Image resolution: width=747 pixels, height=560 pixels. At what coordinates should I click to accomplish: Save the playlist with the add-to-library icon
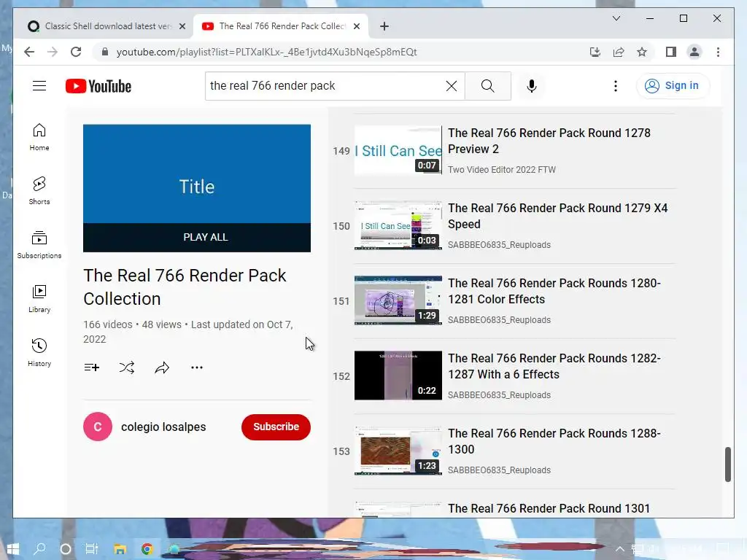[91, 367]
